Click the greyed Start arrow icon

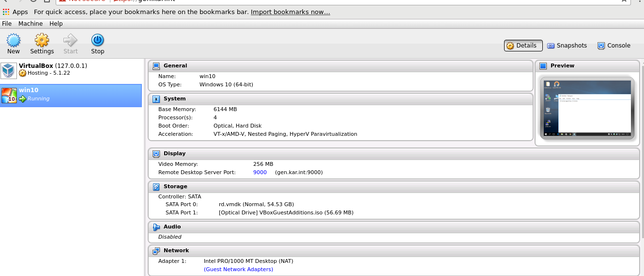70,40
